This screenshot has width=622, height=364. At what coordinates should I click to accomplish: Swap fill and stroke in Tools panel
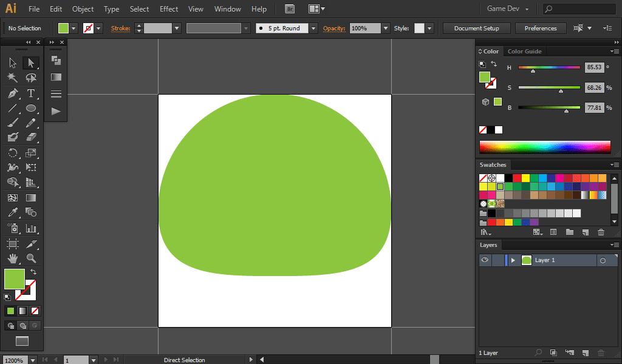pos(33,272)
